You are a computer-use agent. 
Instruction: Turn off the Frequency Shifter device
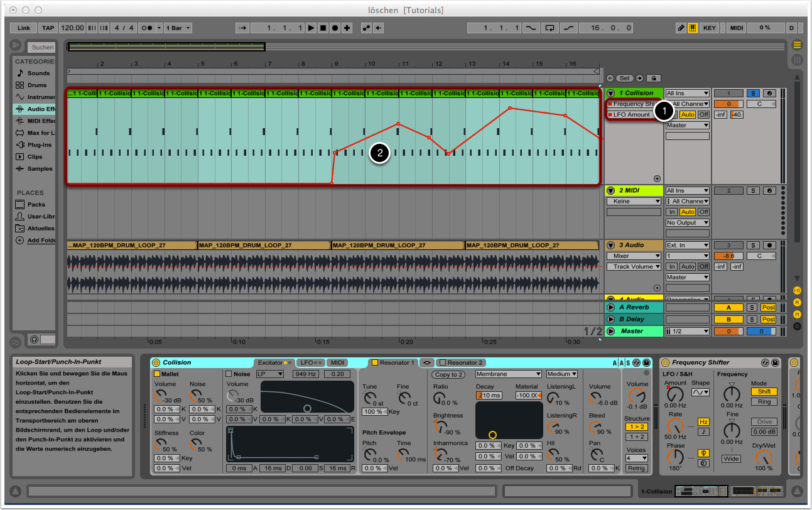[x=665, y=363]
